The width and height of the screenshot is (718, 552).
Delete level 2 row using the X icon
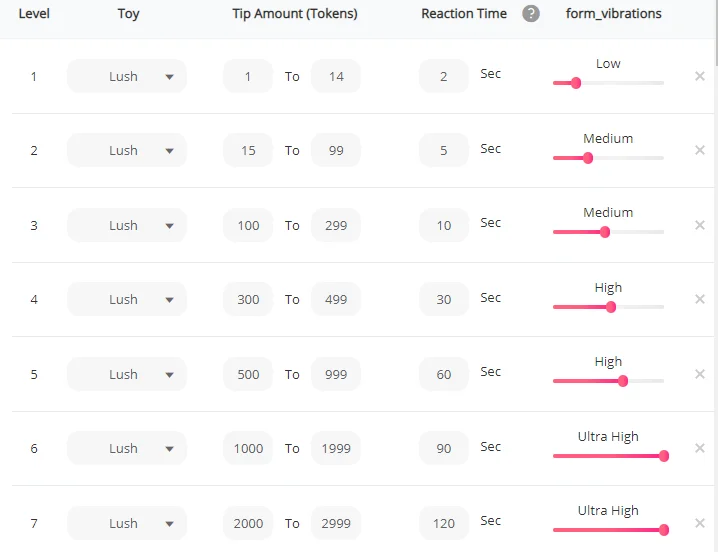point(700,151)
